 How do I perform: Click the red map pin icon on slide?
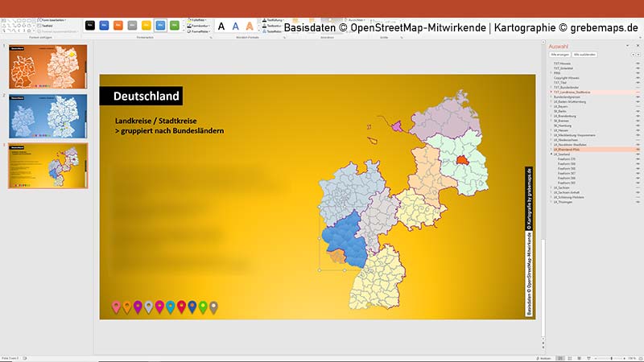click(x=181, y=306)
